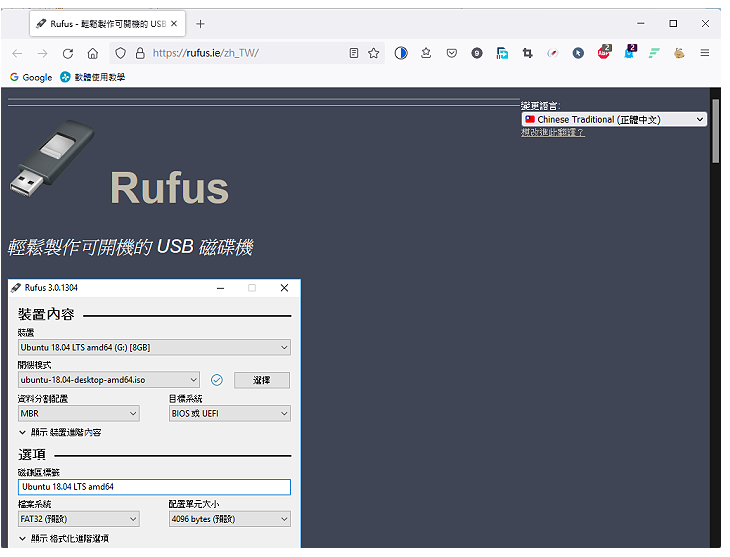Open the MBR partition scheme dropdown
Viewport: 730px width, 557px height.
79,414
